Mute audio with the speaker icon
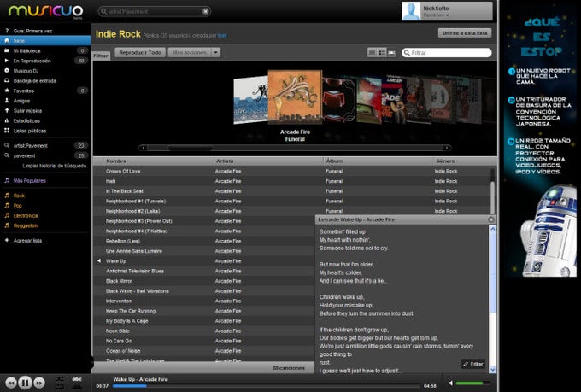This screenshot has width=581, height=392. (450, 383)
